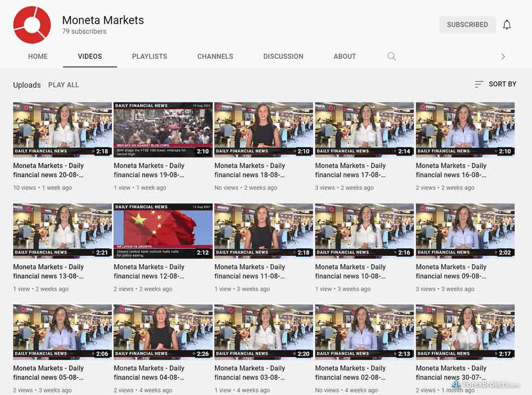Click title 'Daily financial news 12-08'

point(149,272)
